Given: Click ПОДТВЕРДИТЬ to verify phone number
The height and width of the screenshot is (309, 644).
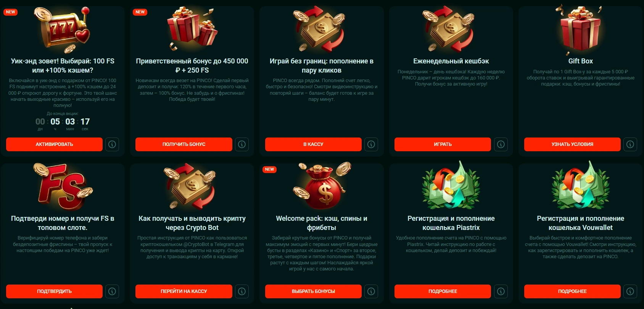Looking at the screenshot, I should click(54, 291).
